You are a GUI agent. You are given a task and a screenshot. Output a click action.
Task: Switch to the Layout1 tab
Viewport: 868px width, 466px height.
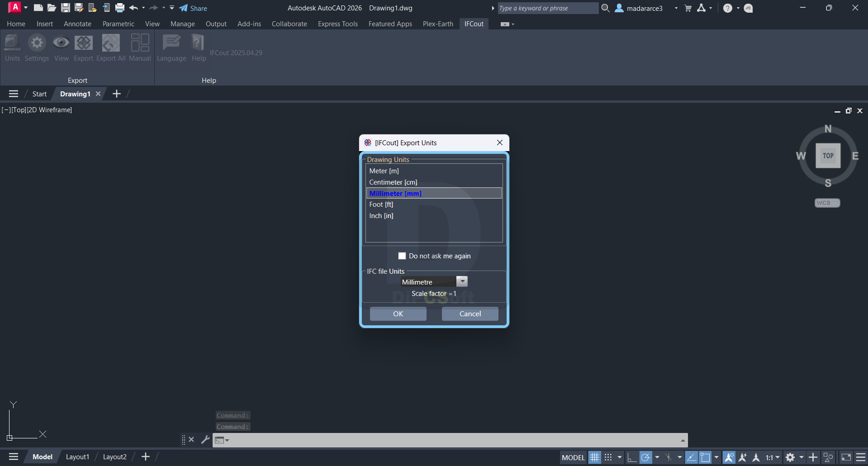pos(77,457)
